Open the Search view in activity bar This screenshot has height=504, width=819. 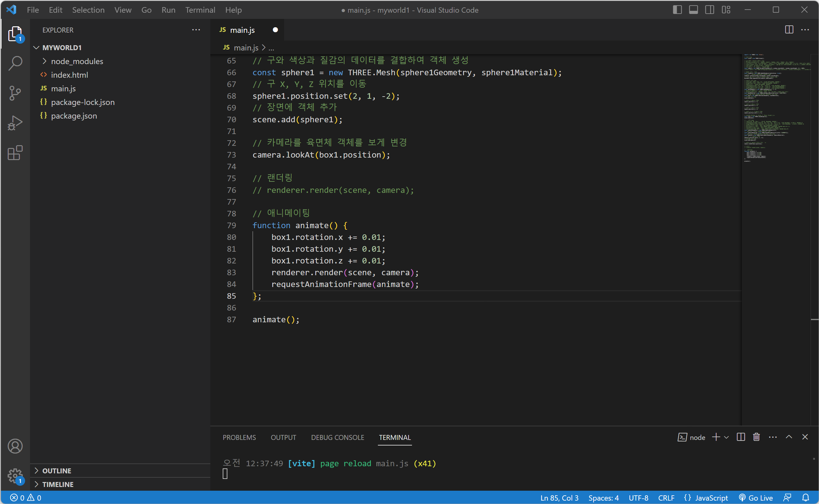(15, 63)
